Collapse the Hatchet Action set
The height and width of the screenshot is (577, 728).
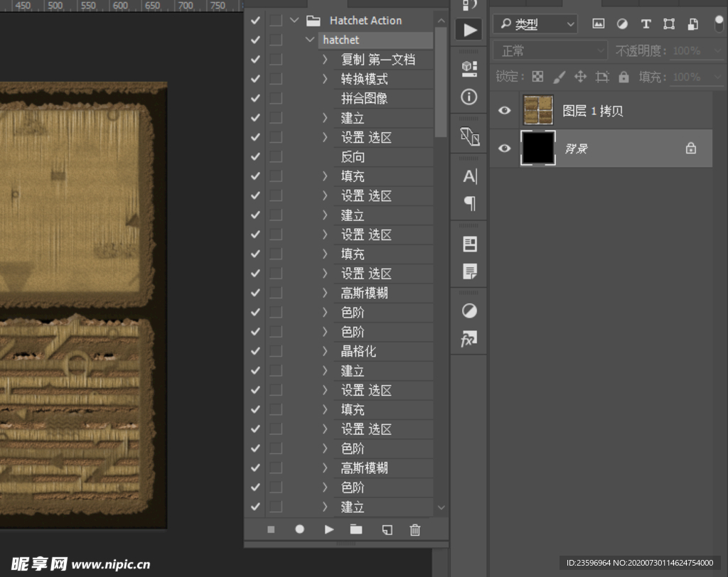(x=294, y=21)
